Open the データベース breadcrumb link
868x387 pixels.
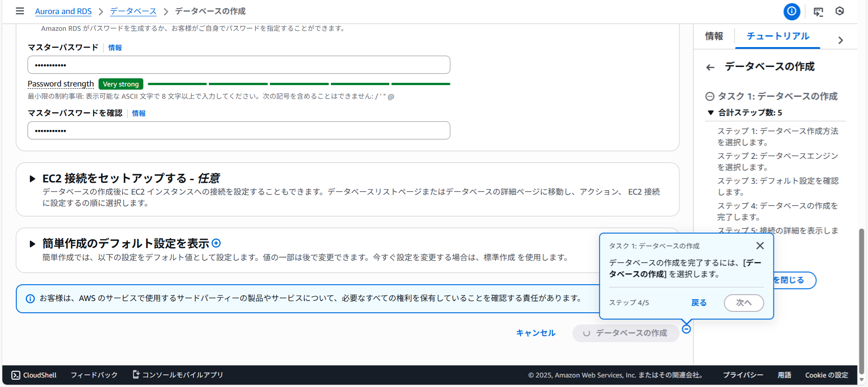133,11
